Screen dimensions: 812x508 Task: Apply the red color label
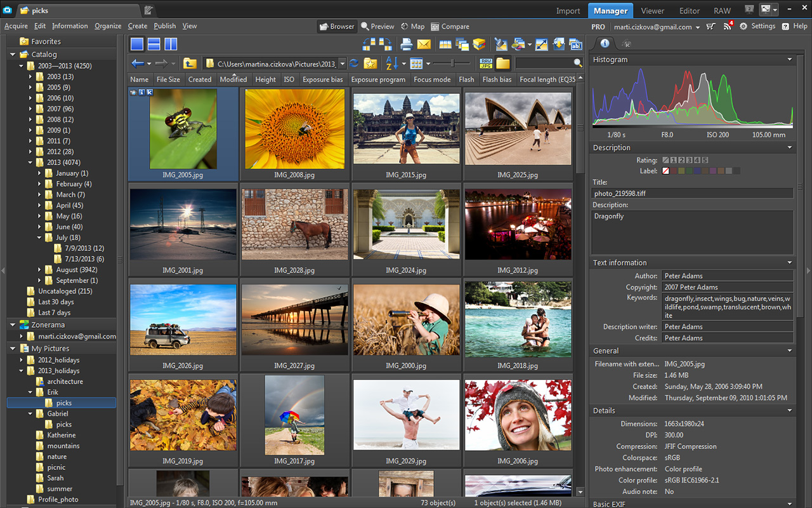point(674,171)
